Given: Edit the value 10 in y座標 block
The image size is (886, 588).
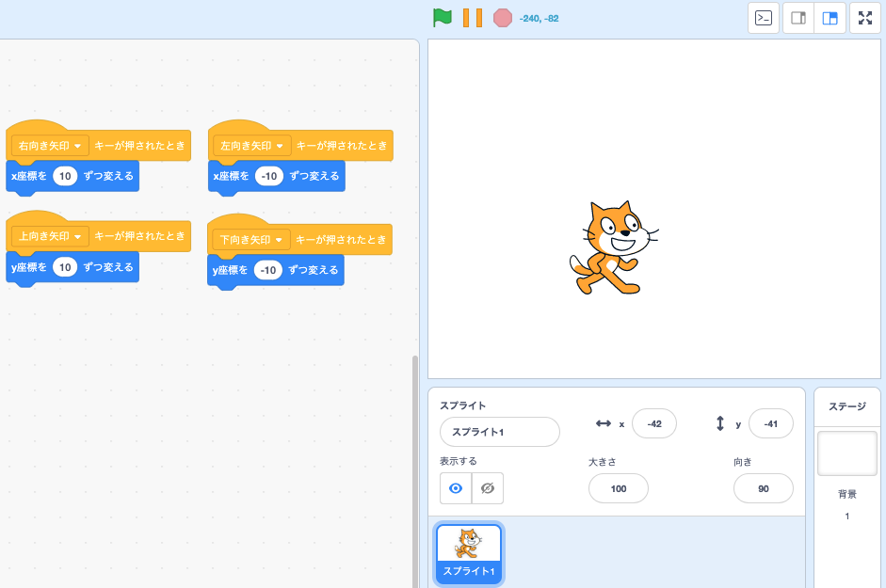Looking at the screenshot, I should click(x=65, y=267).
